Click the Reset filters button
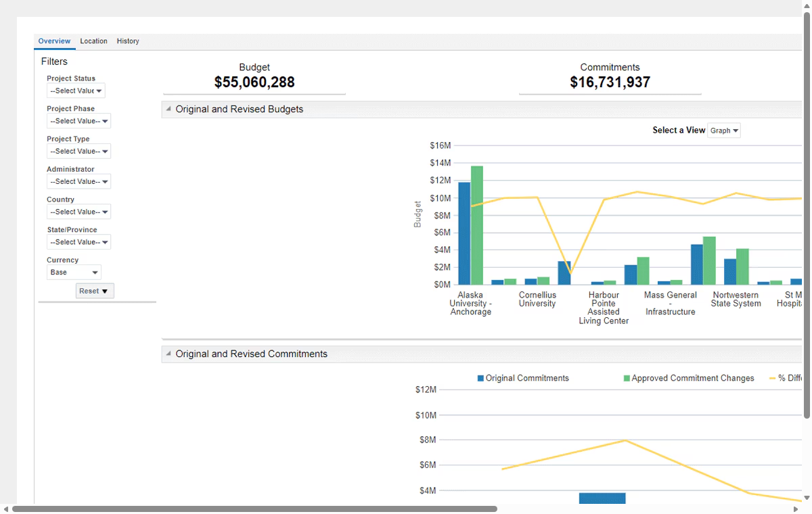 coord(95,291)
